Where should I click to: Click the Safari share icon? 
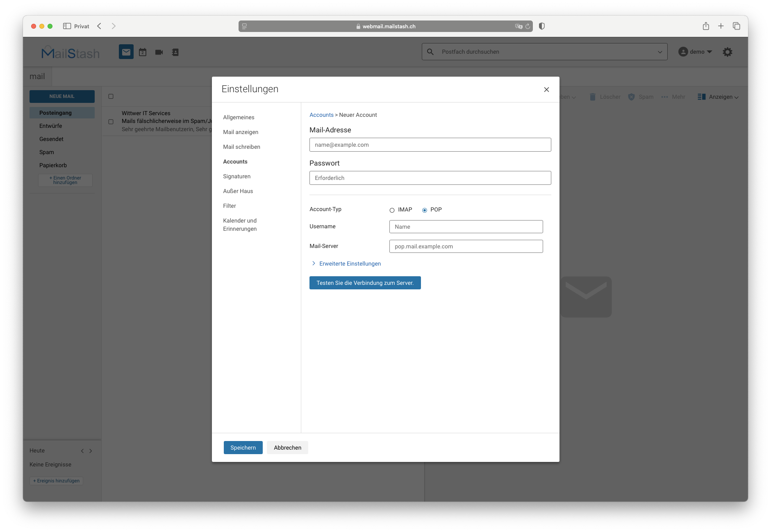tap(706, 26)
